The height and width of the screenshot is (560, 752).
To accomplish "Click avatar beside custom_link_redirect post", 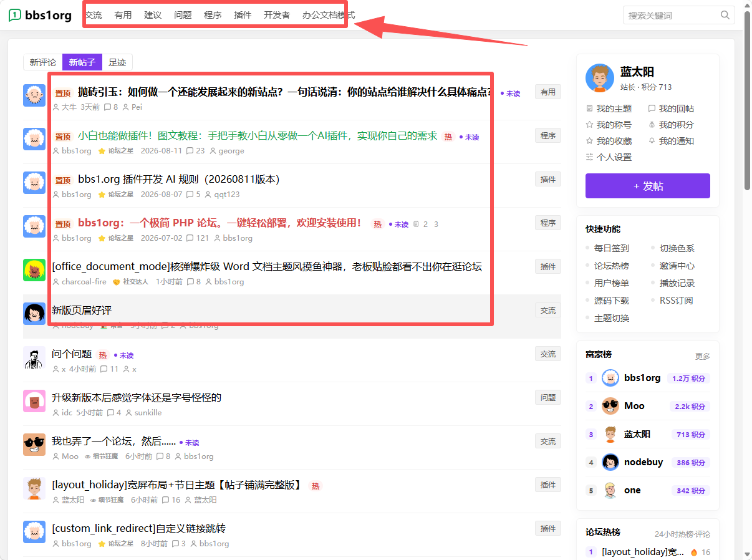I will [34, 532].
